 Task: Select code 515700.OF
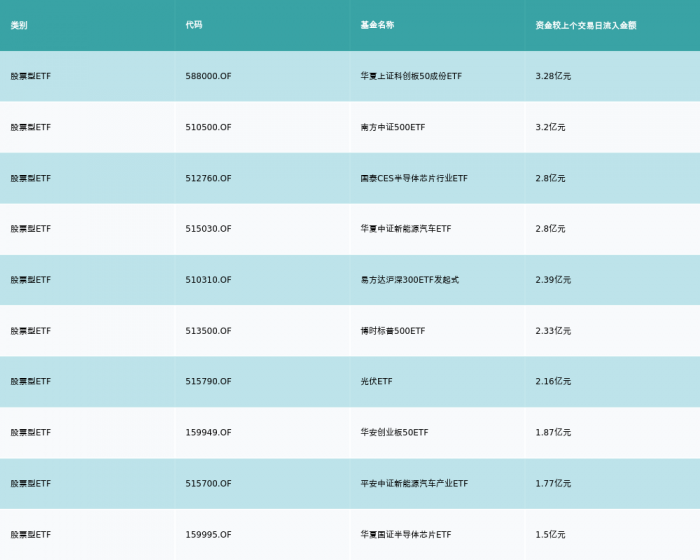[208, 484]
